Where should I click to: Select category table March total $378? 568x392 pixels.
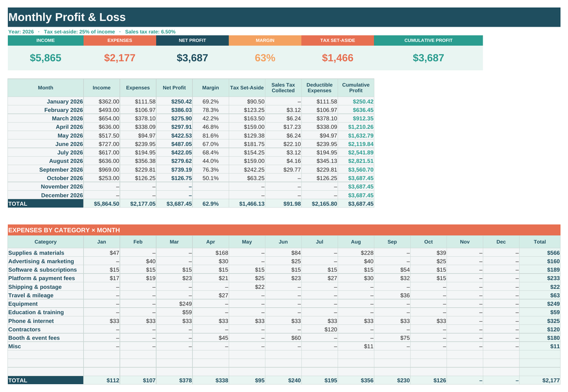click(174, 380)
